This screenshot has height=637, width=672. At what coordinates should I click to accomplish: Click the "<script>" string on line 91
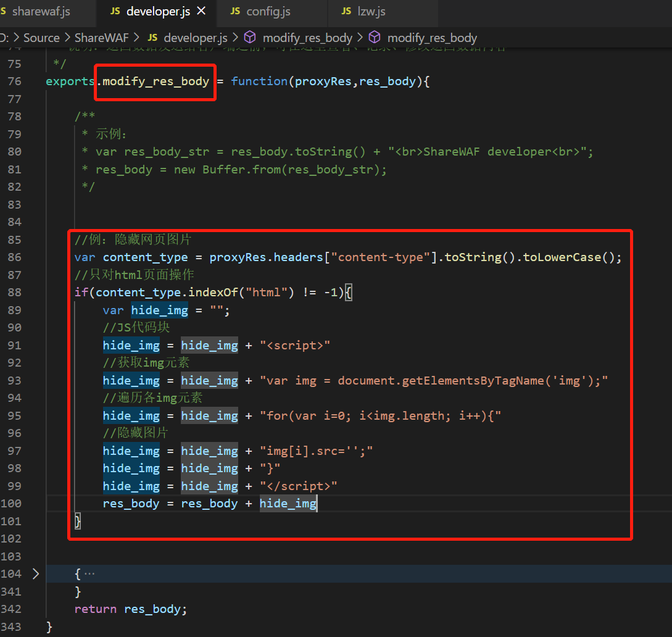coord(295,346)
